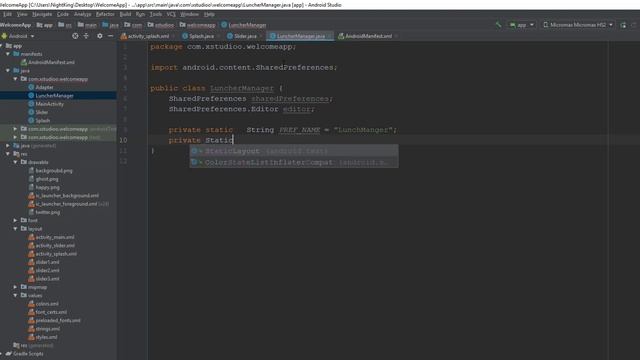Select ghost.png in drawable folder
Screen dimensions: 640x360
pos(43,179)
